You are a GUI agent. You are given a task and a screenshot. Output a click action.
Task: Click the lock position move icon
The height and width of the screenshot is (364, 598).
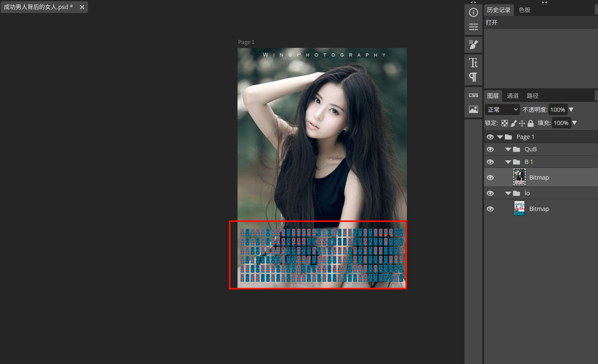[522, 123]
